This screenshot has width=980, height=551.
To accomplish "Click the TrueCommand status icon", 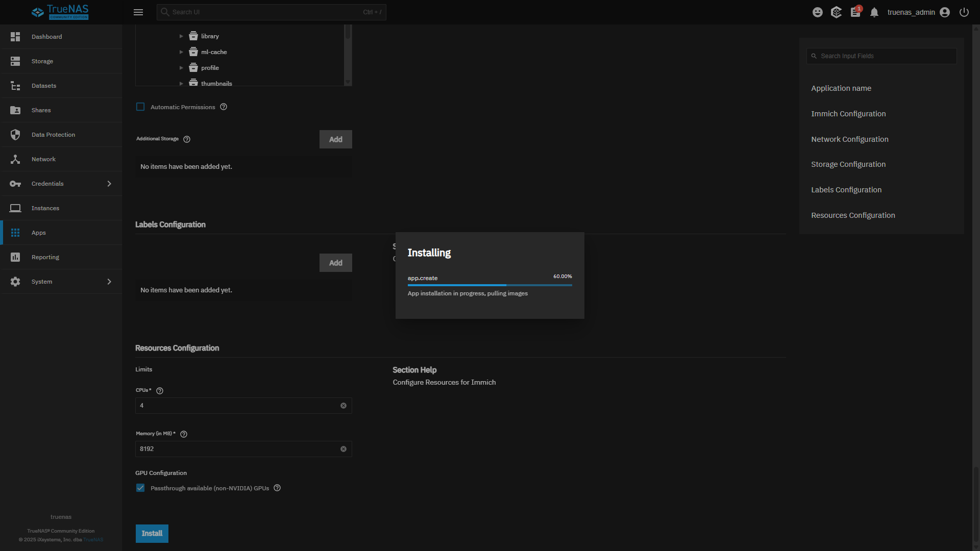I will tap(836, 12).
